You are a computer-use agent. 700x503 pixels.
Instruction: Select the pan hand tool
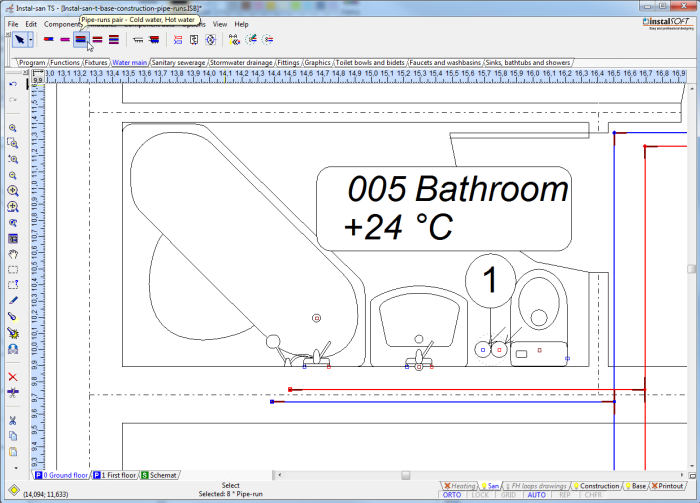click(13, 254)
